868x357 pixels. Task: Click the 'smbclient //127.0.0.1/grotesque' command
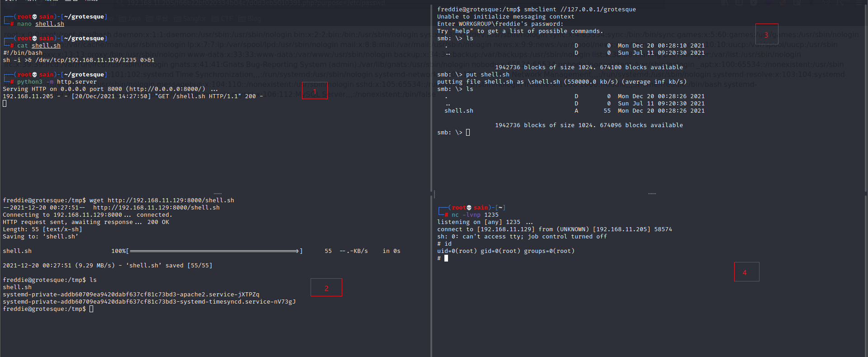pyautogui.click(x=580, y=10)
